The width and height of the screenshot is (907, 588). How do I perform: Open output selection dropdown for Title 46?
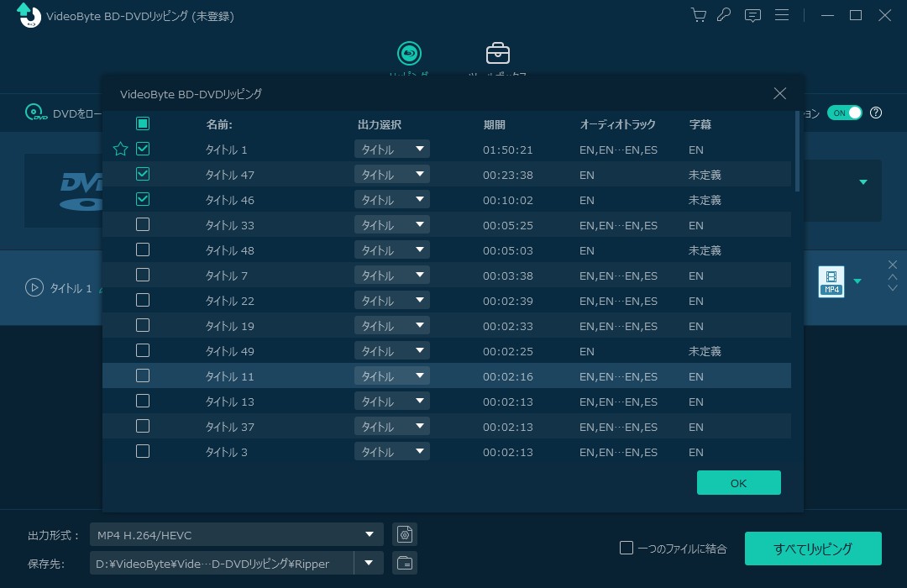(391, 200)
